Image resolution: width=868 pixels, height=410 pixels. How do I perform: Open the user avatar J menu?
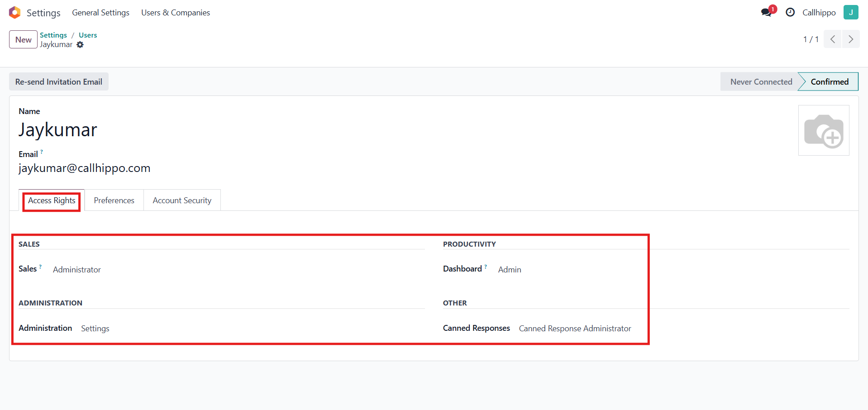[851, 12]
